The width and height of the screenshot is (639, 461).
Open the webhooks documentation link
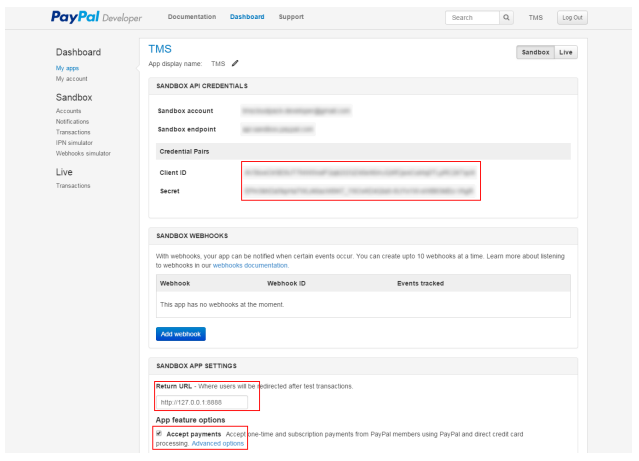tap(250, 266)
